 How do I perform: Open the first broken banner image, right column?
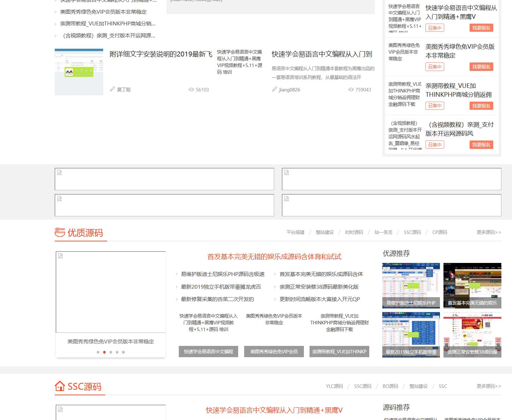(392, 179)
